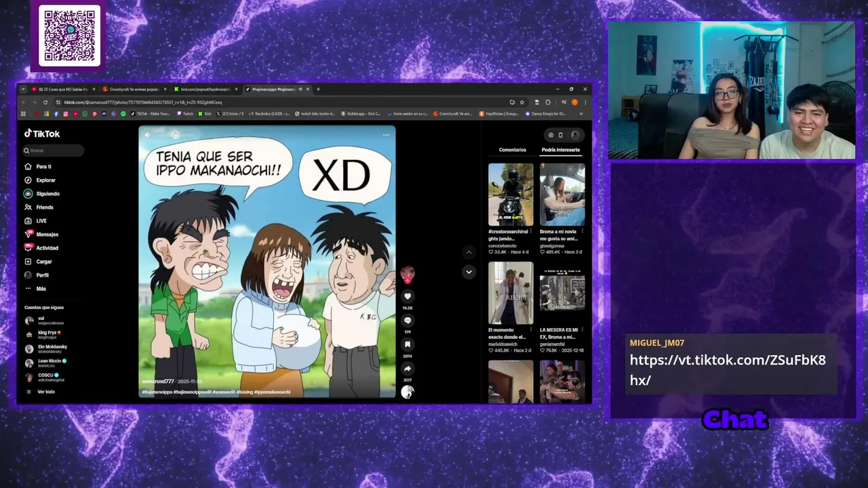Open the Cargar upload page
The image size is (868, 488).
(x=38, y=262)
